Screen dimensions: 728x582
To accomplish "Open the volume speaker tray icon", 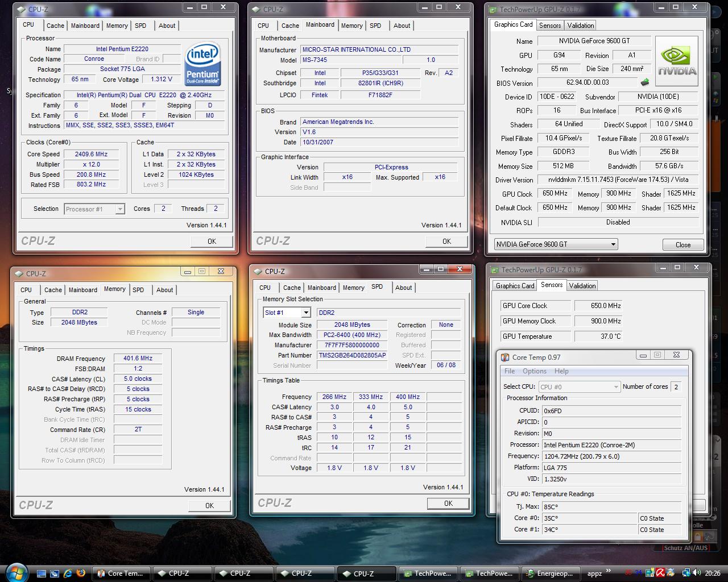I will (x=697, y=573).
